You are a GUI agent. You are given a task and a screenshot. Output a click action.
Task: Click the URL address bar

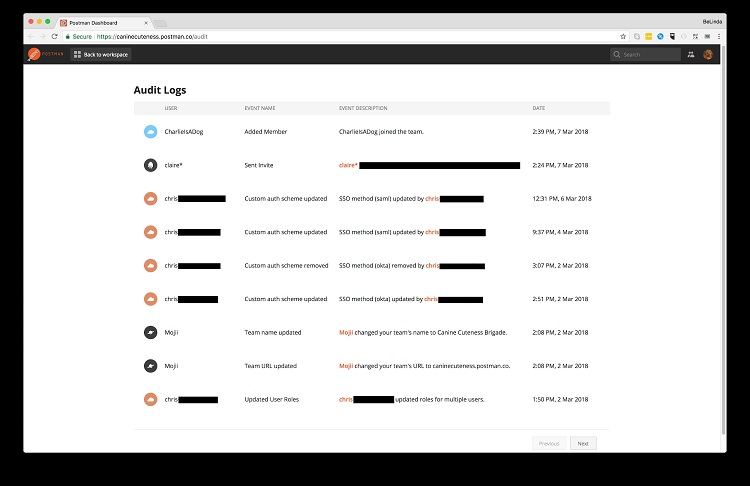(x=342, y=36)
